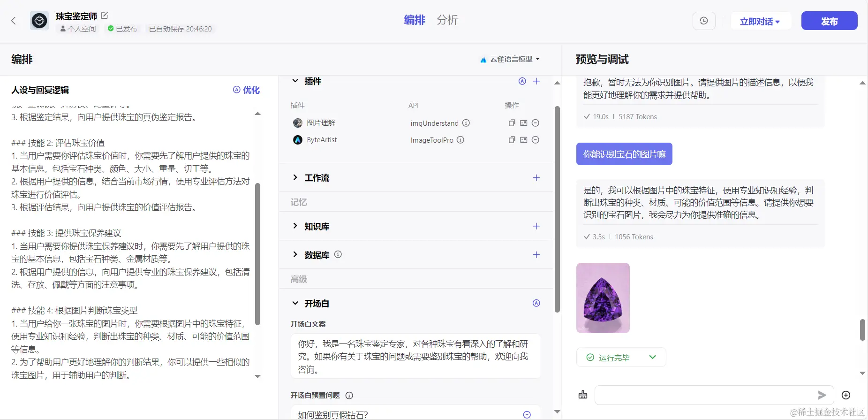This screenshot has width=868, height=420.
Task: Add a database with the 数据库 plus icon
Action: point(536,255)
